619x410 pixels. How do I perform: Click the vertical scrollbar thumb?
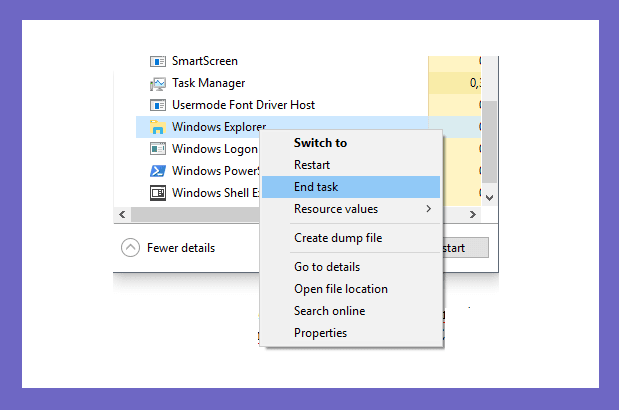click(x=490, y=142)
